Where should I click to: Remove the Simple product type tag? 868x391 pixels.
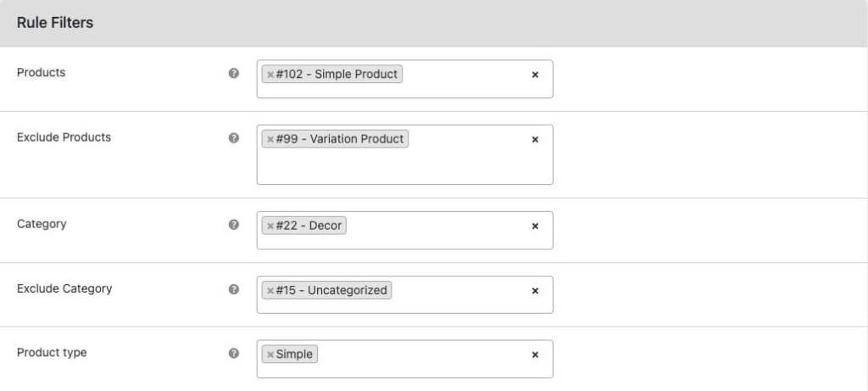[270, 355]
